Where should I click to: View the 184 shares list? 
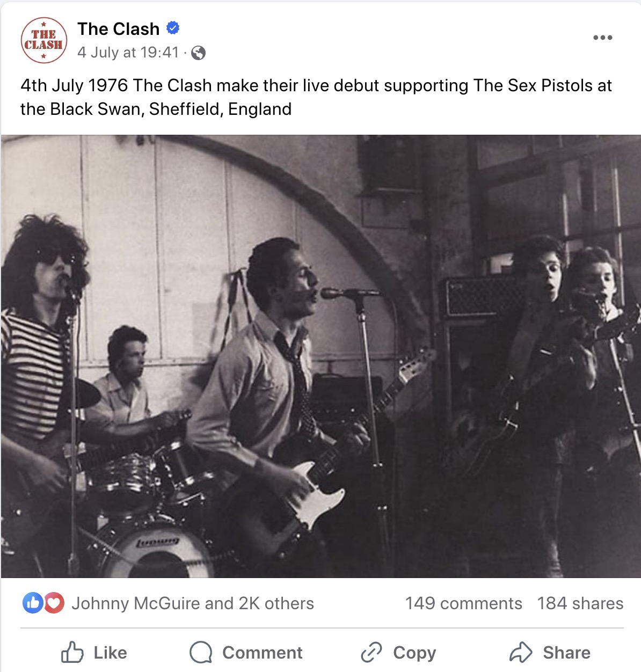pos(580,603)
